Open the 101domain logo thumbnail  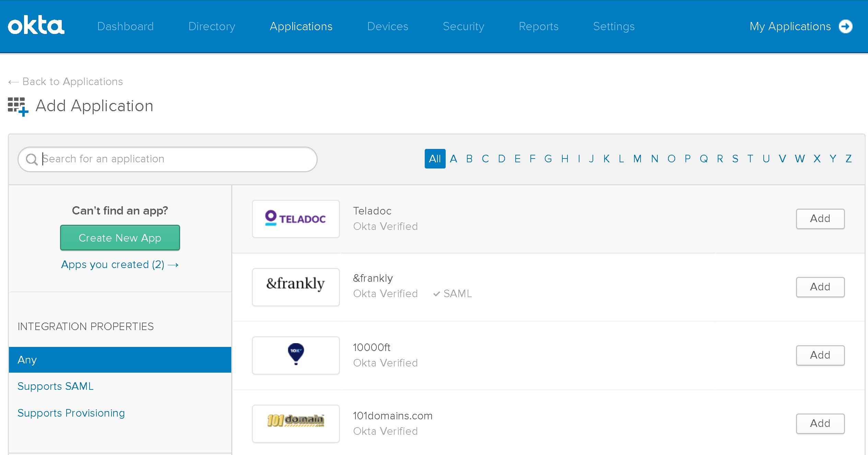pyautogui.click(x=296, y=423)
